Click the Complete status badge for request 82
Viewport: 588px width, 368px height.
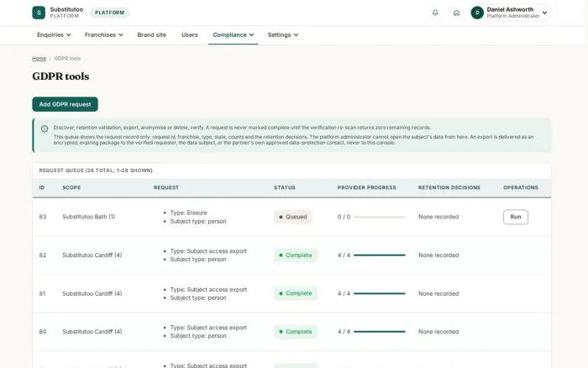(296, 255)
